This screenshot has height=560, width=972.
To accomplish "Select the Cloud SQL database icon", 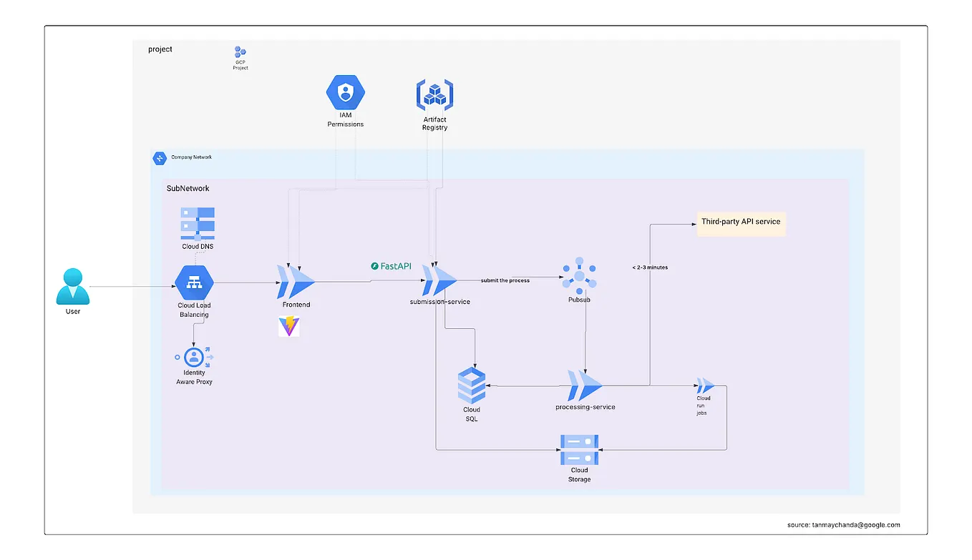I will [471, 385].
